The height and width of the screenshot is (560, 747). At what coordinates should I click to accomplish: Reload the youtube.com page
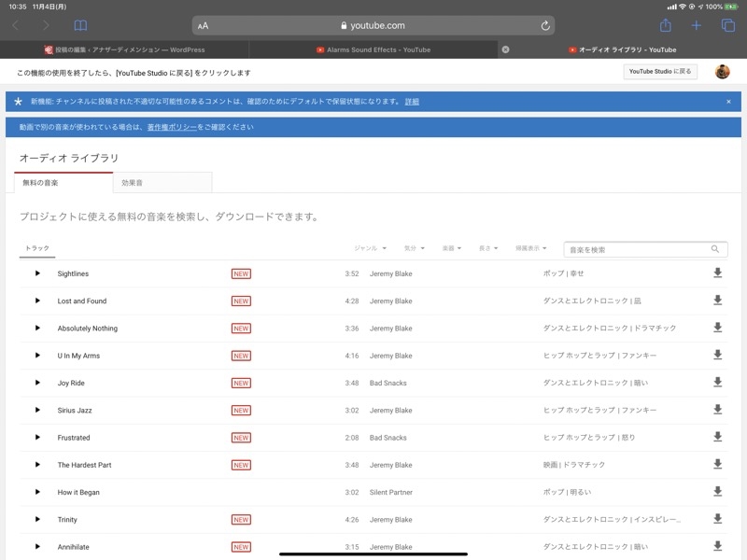pos(545,26)
